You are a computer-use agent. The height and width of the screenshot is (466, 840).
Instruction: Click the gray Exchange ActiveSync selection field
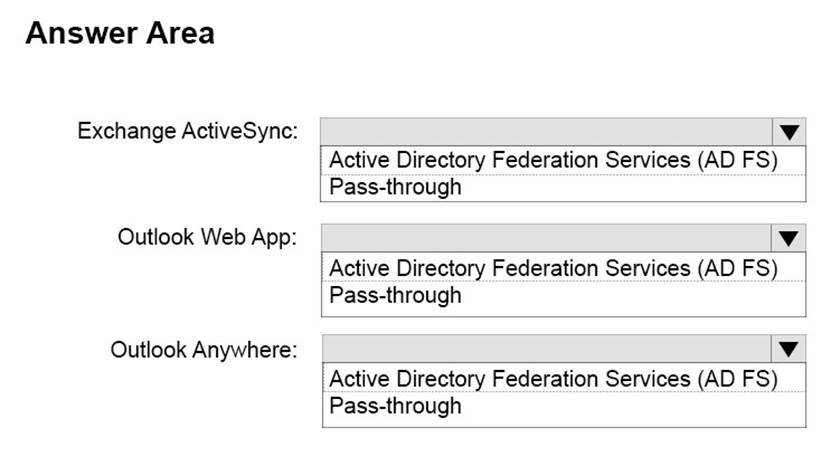click(x=546, y=132)
